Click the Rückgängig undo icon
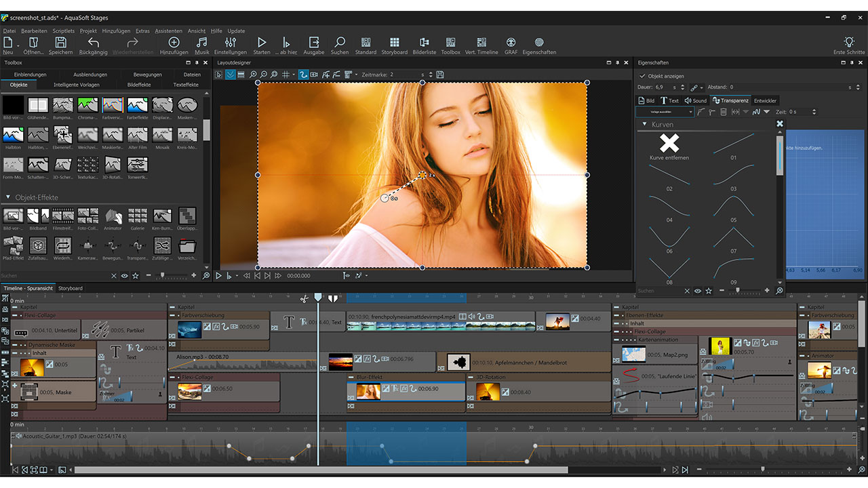The height and width of the screenshot is (488, 868). pyautogui.click(x=94, y=43)
